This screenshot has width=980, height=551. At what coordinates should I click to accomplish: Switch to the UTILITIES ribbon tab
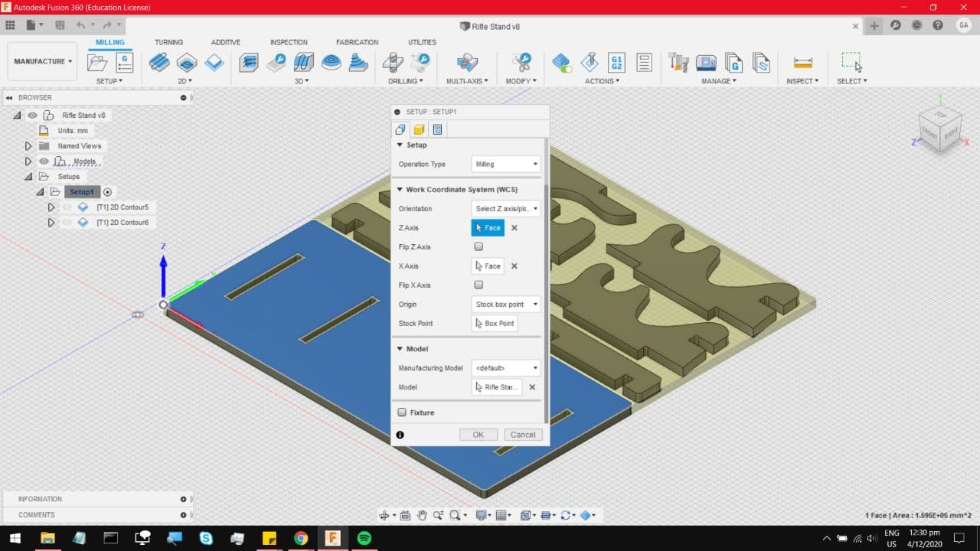[422, 42]
